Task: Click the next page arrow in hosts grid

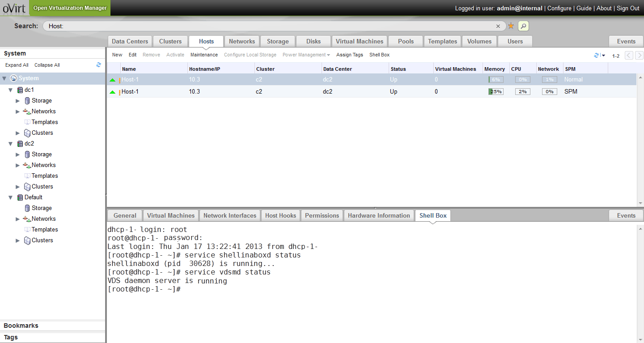Action: [x=640, y=56]
